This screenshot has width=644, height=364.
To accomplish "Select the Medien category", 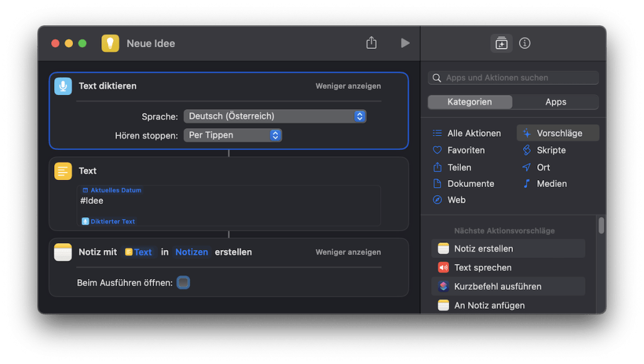I will point(552,184).
